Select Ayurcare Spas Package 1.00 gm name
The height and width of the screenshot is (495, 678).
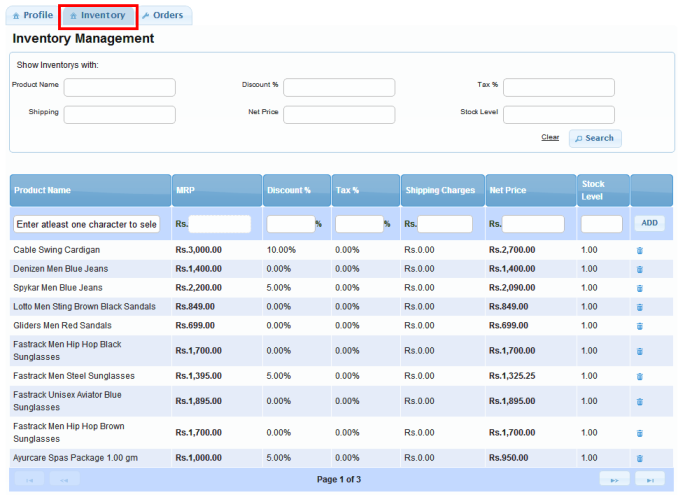coord(75,458)
